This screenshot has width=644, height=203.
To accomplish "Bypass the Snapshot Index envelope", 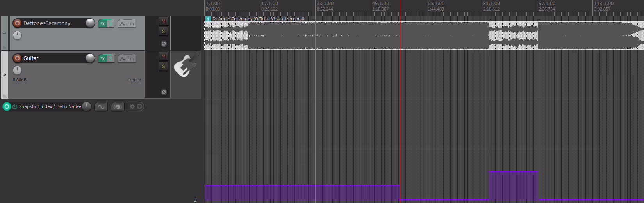I will (15, 106).
